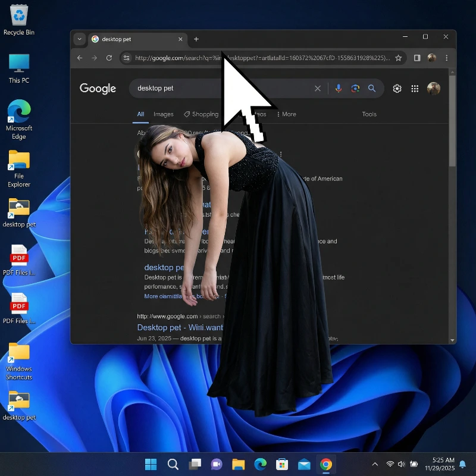Reload the current page
Image resolution: width=476 pixels, height=476 pixels.
(109, 58)
